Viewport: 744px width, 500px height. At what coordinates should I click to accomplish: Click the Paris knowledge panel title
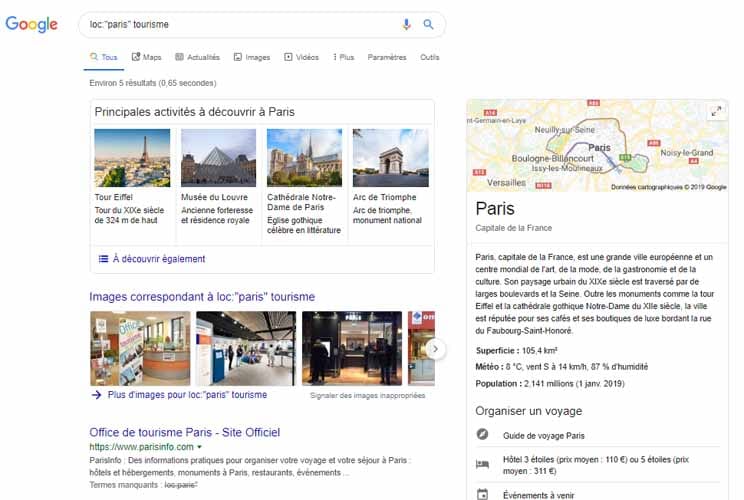click(495, 209)
